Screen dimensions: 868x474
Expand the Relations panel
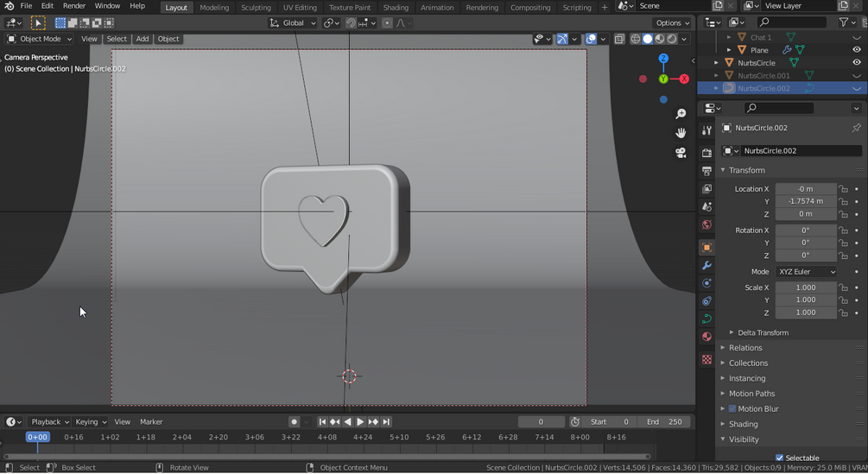[745, 348]
